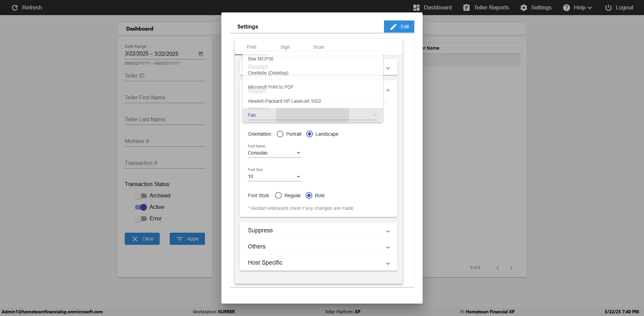The image size is (644, 316).
Task: Go to next page arrow in results
Action: (x=511, y=268)
